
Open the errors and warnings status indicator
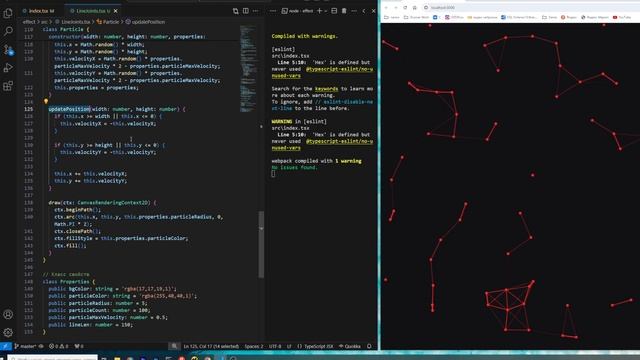coord(58,347)
